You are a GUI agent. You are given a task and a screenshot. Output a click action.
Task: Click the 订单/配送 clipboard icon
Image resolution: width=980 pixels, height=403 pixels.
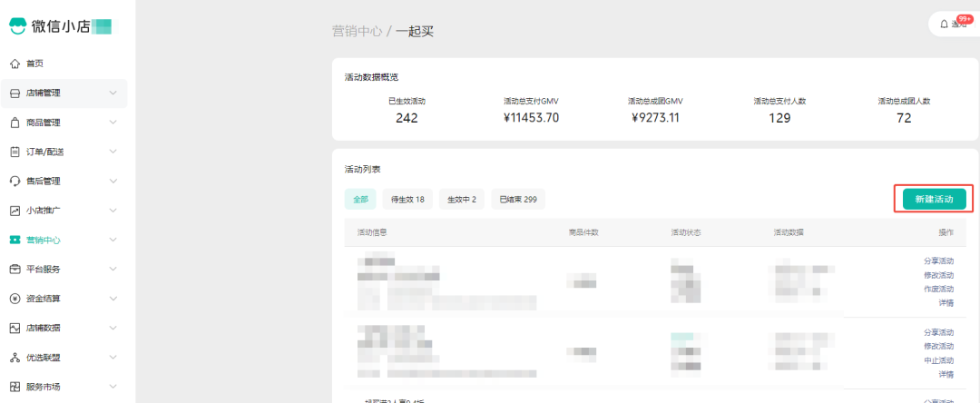pyautogui.click(x=15, y=152)
